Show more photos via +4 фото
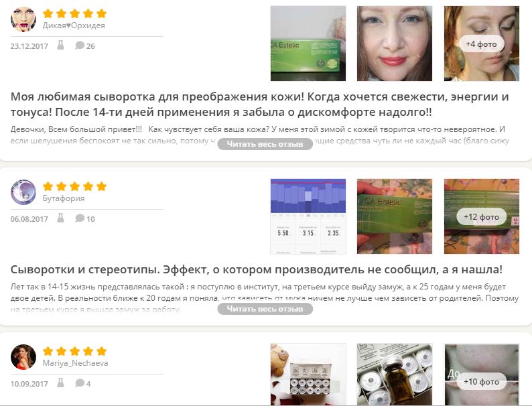The image size is (532, 406). (482, 44)
